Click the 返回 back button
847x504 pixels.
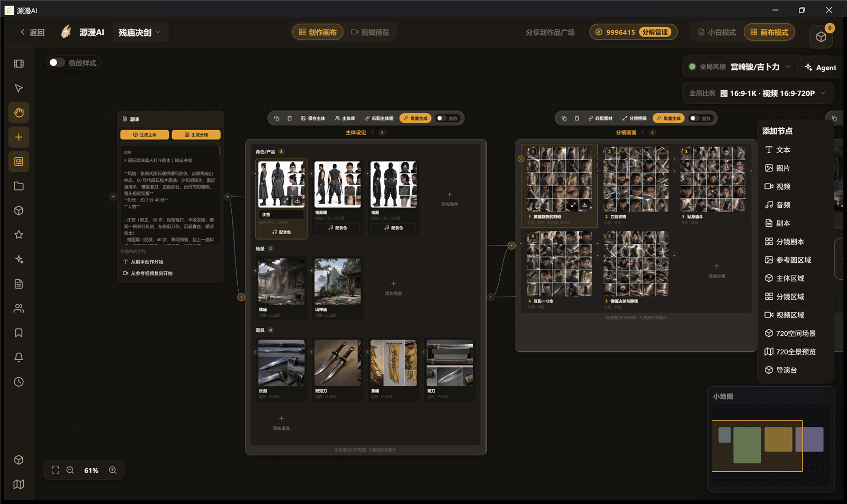point(32,32)
